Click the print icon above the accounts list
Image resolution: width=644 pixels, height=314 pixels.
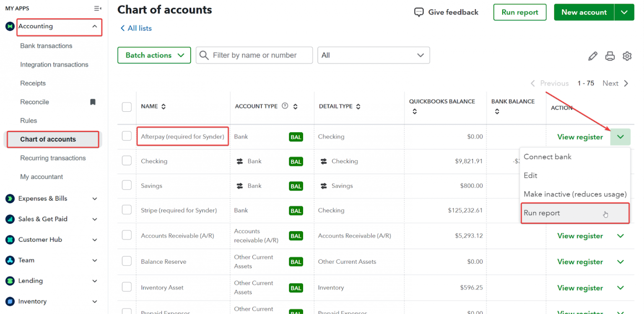pos(610,56)
